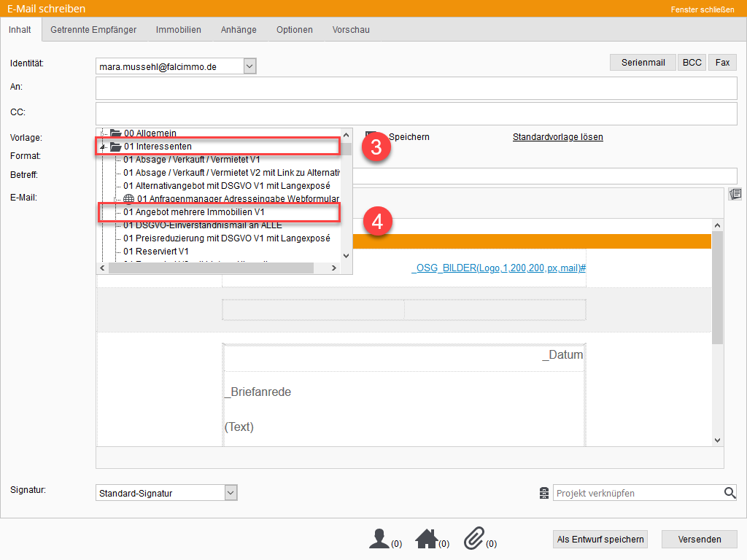Choose template 01 Angebot mehrere Immobilien V1
747x560 pixels.
[193, 212]
